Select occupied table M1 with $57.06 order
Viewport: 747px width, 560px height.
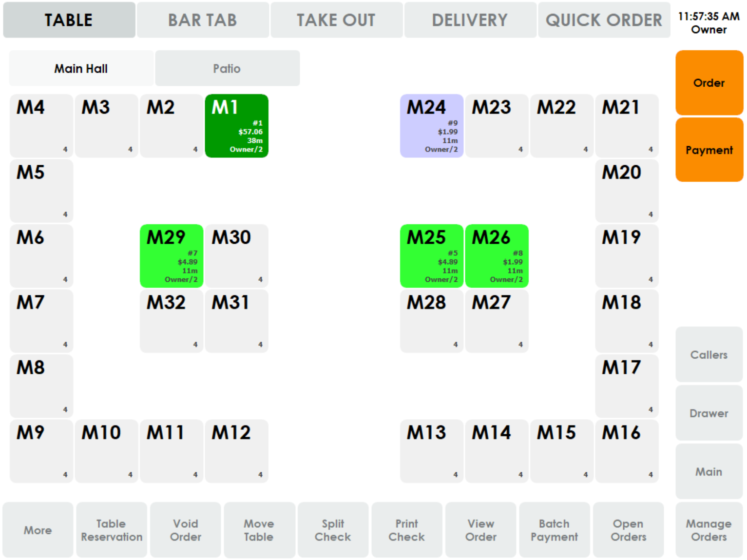tap(237, 126)
